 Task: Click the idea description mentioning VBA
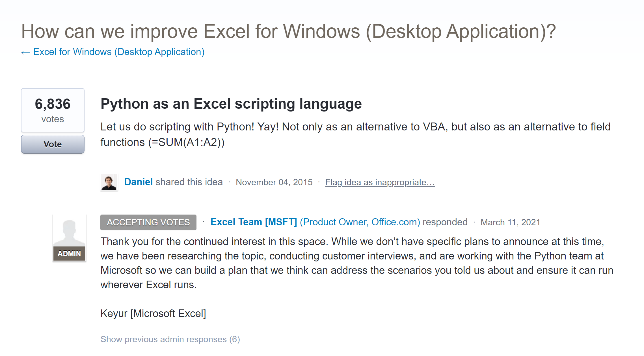click(x=355, y=134)
